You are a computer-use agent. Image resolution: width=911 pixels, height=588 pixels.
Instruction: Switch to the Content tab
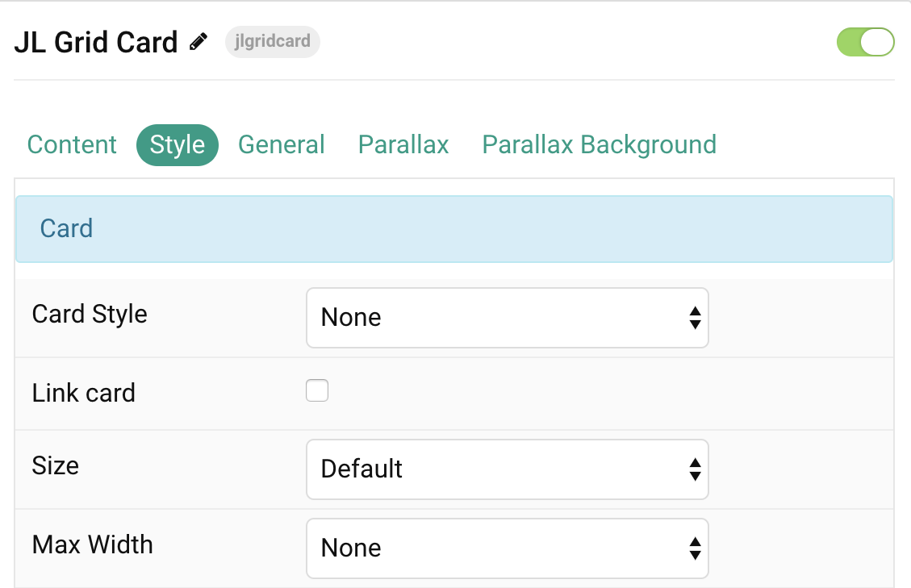[71, 144]
